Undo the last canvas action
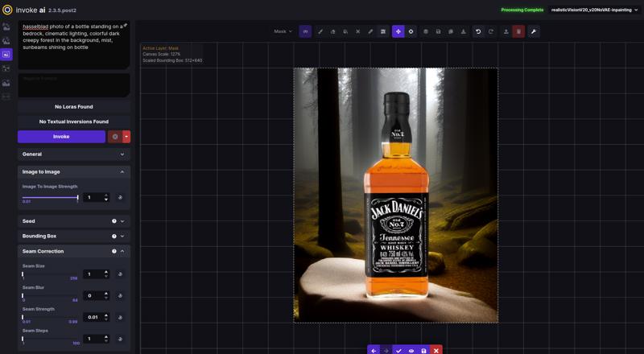 coord(478,31)
